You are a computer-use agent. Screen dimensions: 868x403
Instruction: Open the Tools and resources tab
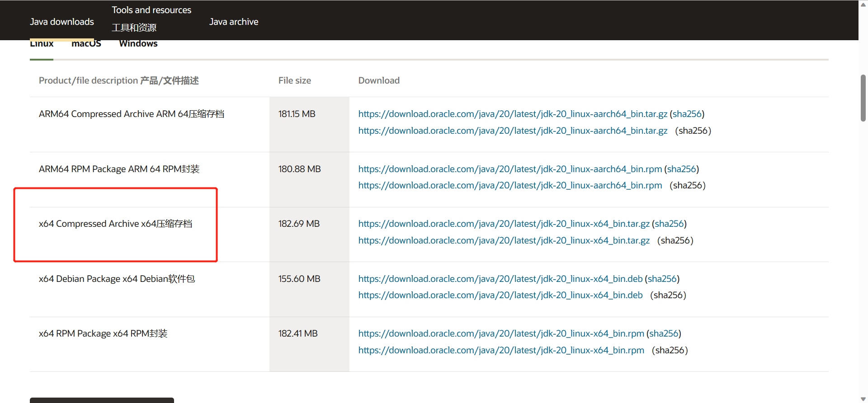[x=151, y=10]
